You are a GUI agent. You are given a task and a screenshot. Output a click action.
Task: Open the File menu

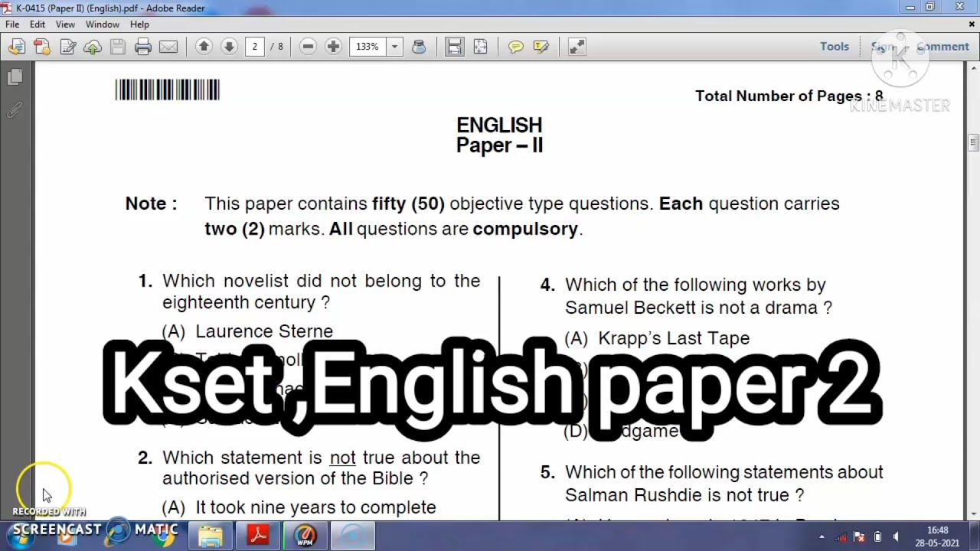point(12,24)
